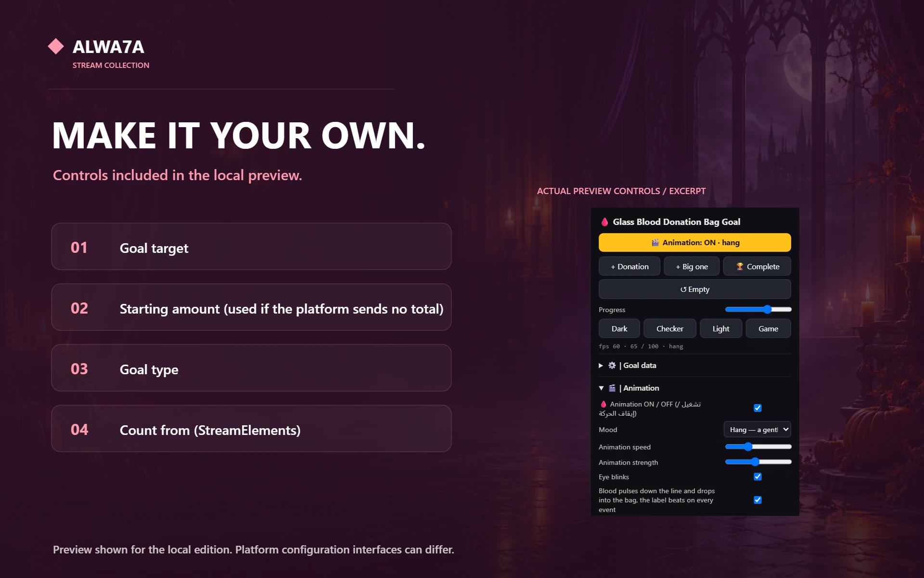
Task: Click the blood drop icon beside Animation ON / OFF
Action: coord(603,404)
